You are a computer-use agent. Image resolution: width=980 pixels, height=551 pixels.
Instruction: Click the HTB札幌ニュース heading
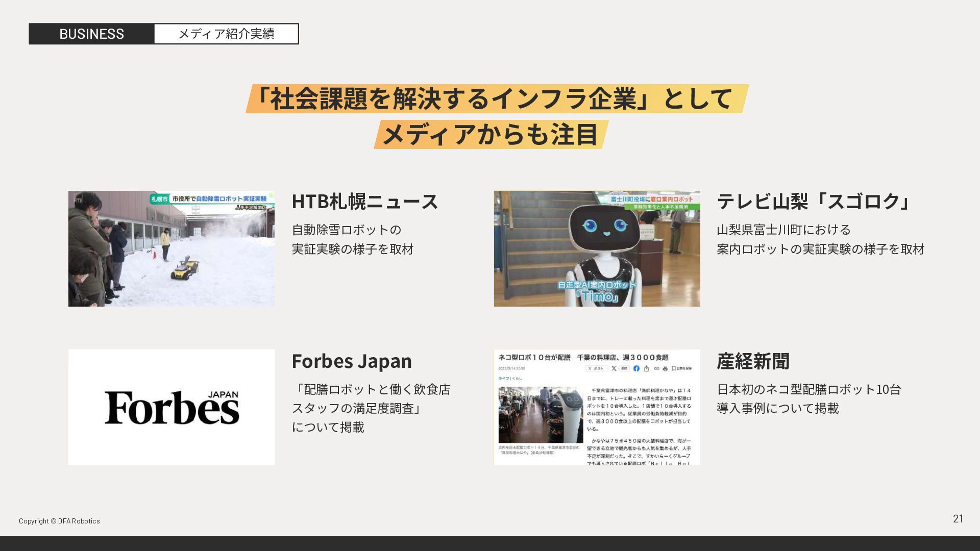coord(364,201)
